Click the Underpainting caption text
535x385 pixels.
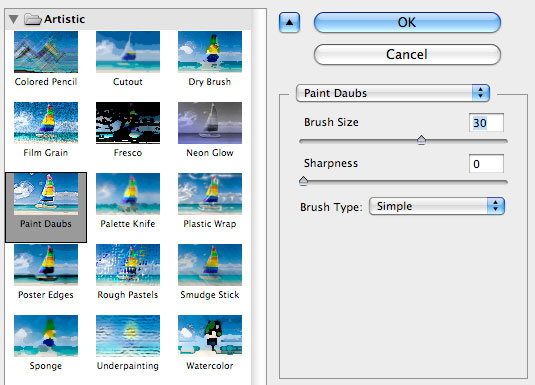coord(128,366)
